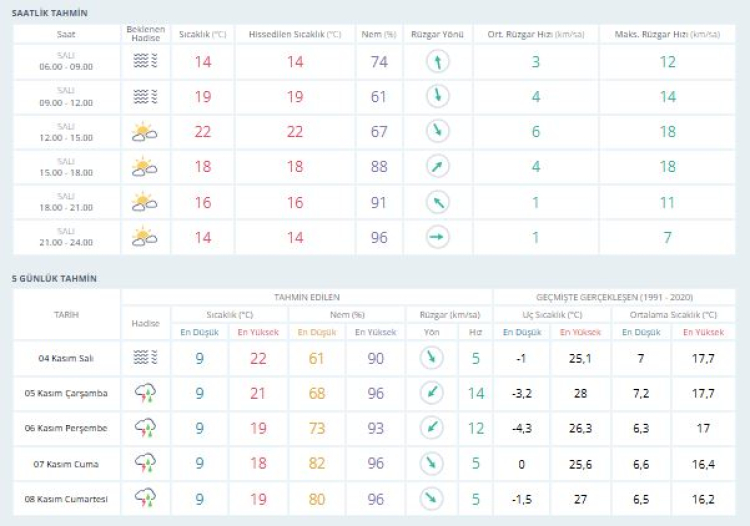Click the Maks. Rüzgar Hızı column header
This screenshot has width=750, height=526.
666,34
